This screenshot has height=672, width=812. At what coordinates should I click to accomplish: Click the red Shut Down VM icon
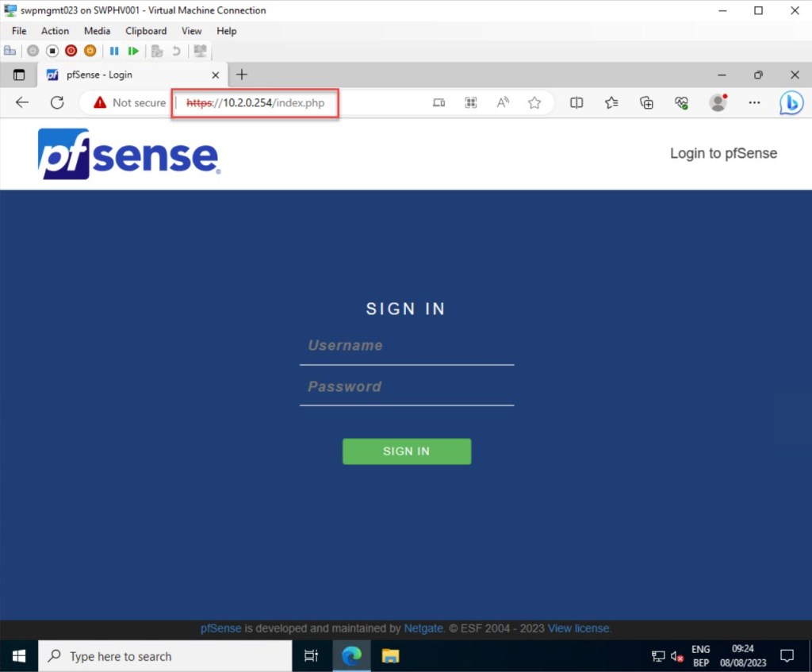pyautogui.click(x=71, y=51)
